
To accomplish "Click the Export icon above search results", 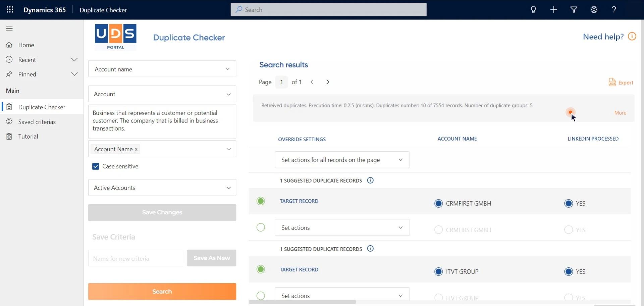I will click(612, 82).
